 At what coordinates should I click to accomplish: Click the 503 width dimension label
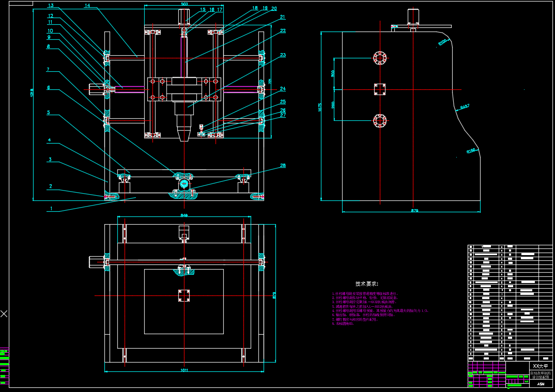(x=184, y=4)
